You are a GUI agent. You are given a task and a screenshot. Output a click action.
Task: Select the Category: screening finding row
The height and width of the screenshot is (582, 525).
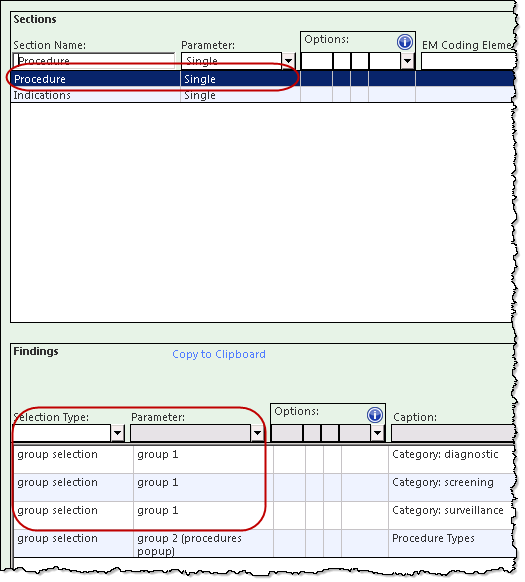tap(265, 487)
